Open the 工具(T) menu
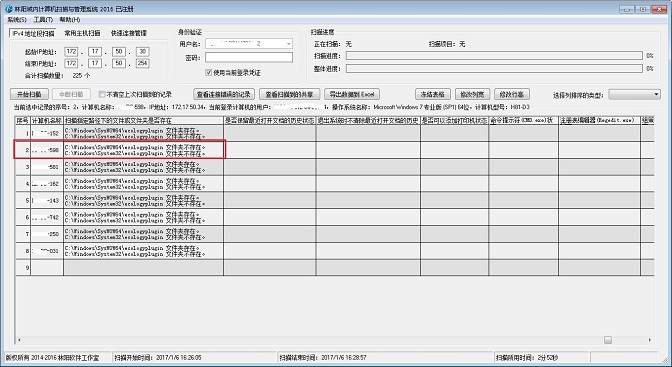The width and height of the screenshot is (672, 367). pyautogui.click(x=43, y=19)
